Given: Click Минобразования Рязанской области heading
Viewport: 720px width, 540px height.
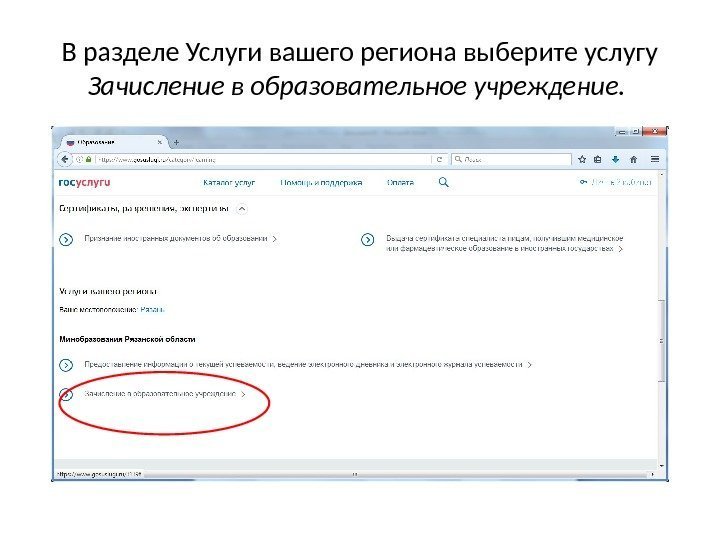Looking at the screenshot, I should pos(127,339).
